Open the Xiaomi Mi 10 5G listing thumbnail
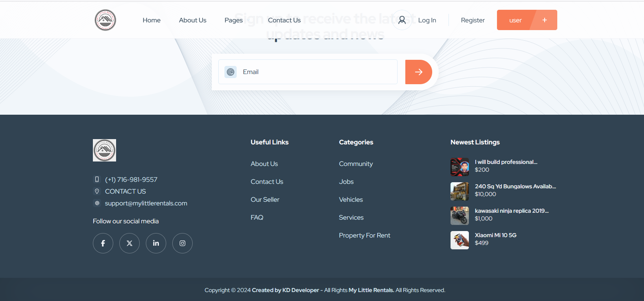Screen dimensions: 644x301 459,240
